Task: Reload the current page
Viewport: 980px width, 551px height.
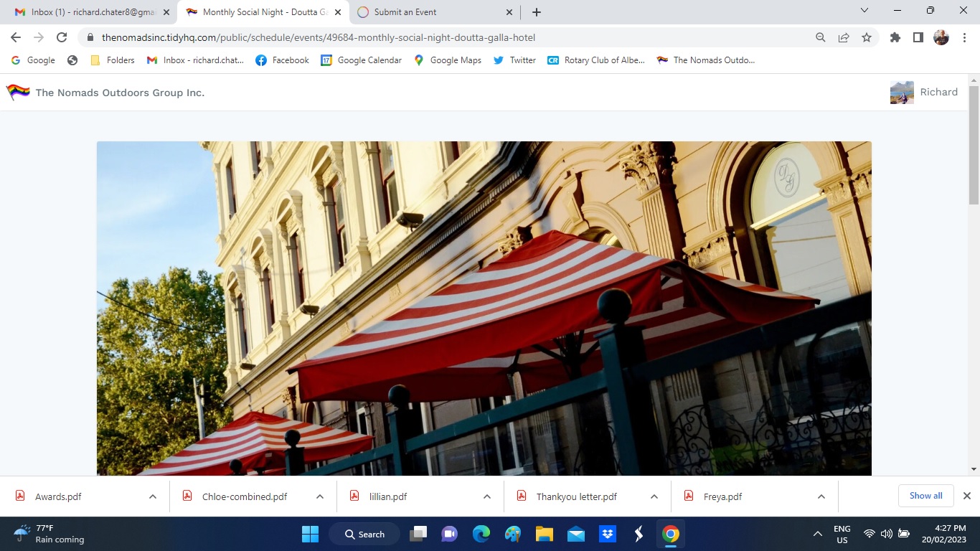Action: click(x=62, y=37)
